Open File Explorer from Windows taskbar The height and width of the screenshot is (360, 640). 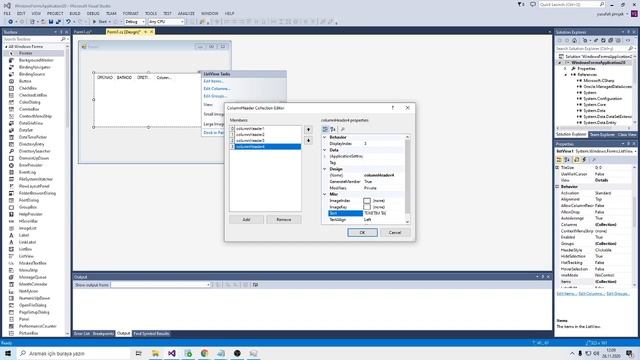156,353
